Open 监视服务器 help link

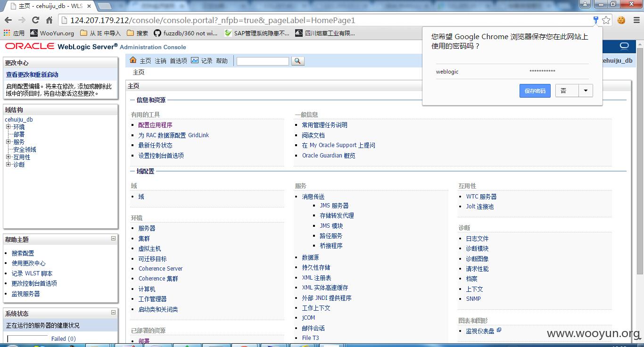coord(25,294)
